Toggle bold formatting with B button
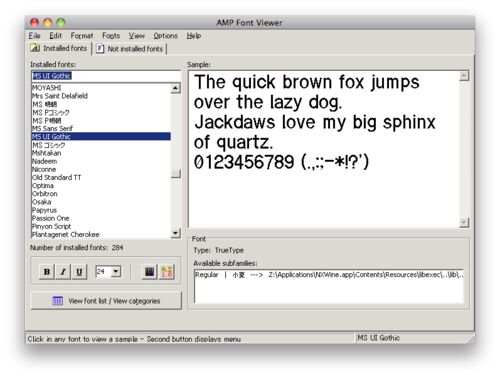The height and width of the screenshot is (378, 500). tap(47, 272)
